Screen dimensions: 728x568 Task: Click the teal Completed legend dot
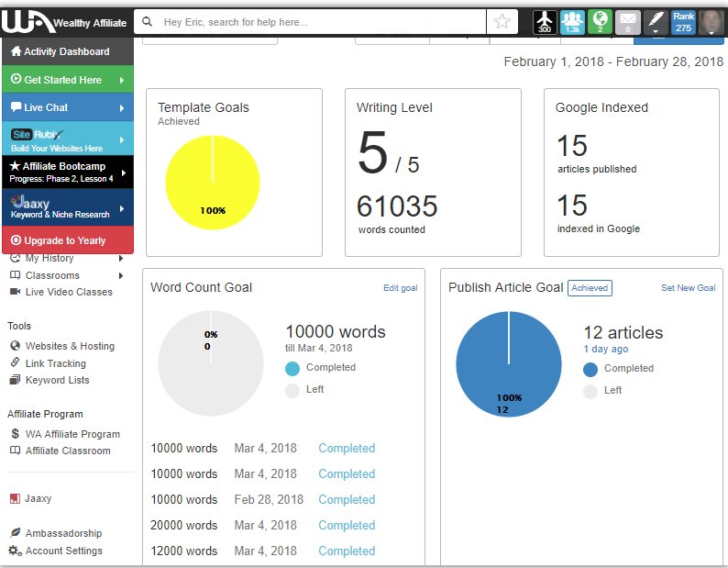[x=292, y=368]
